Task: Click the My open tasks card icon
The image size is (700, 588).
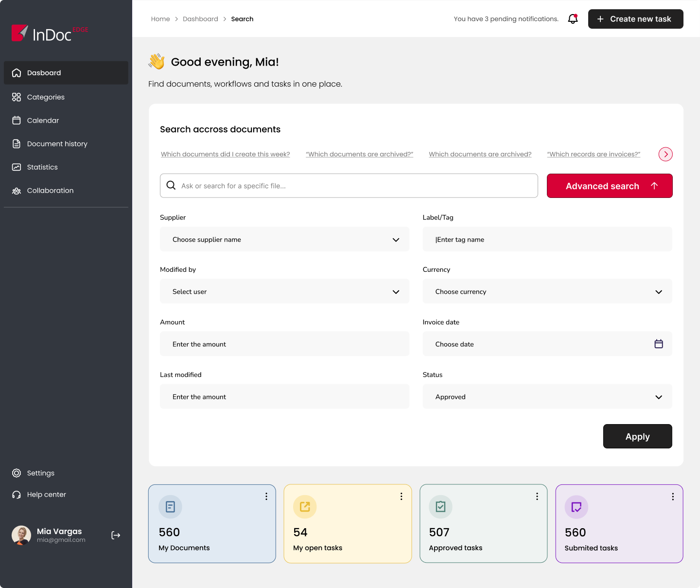Action: pyautogui.click(x=305, y=507)
